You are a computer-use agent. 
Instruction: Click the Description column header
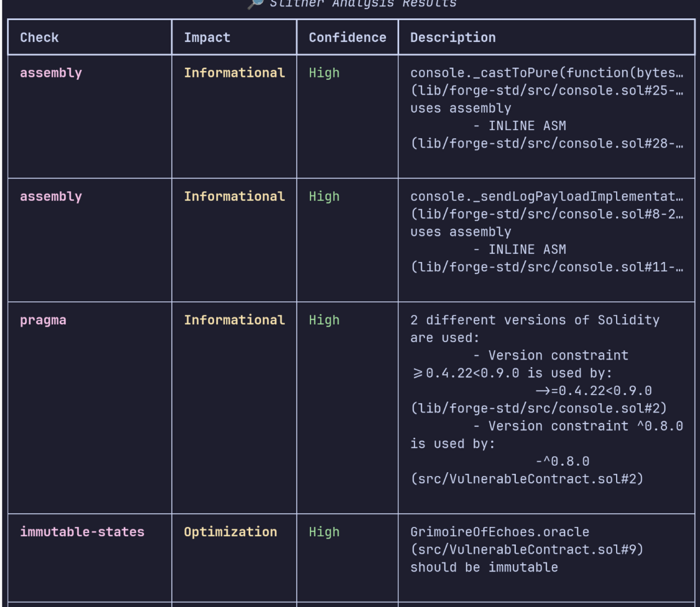tap(453, 38)
